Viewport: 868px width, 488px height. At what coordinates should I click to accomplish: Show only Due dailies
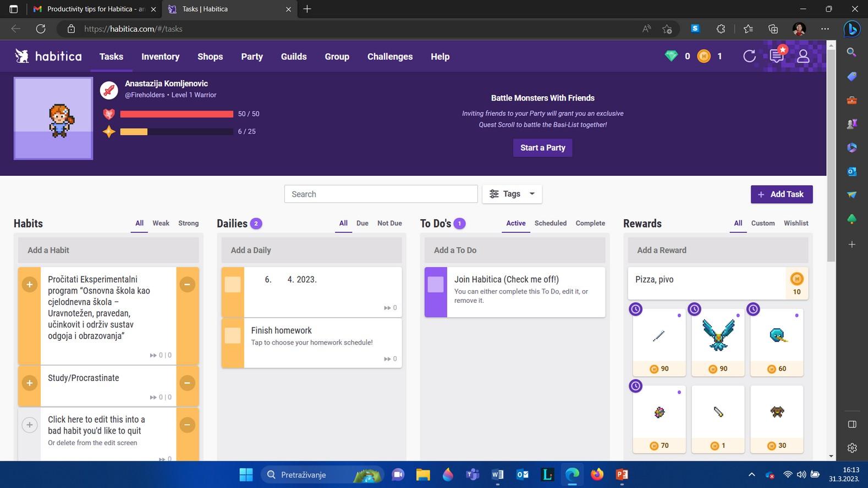[x=362, y=223]
